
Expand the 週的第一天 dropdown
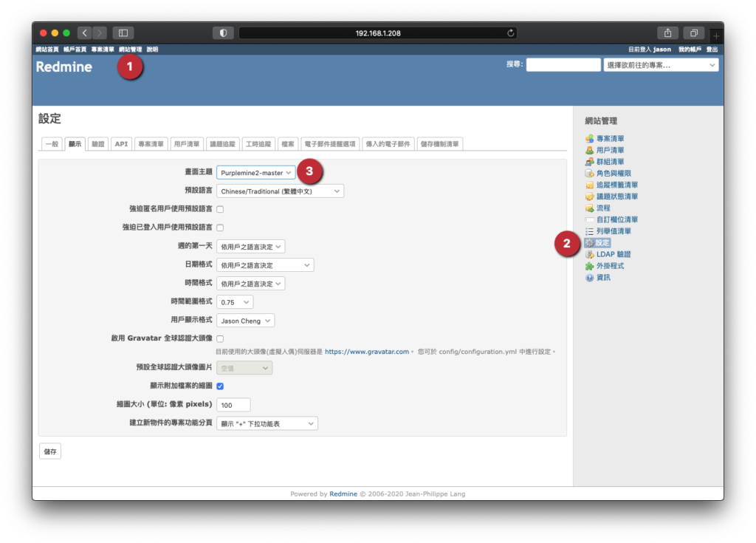click(251, 247)
